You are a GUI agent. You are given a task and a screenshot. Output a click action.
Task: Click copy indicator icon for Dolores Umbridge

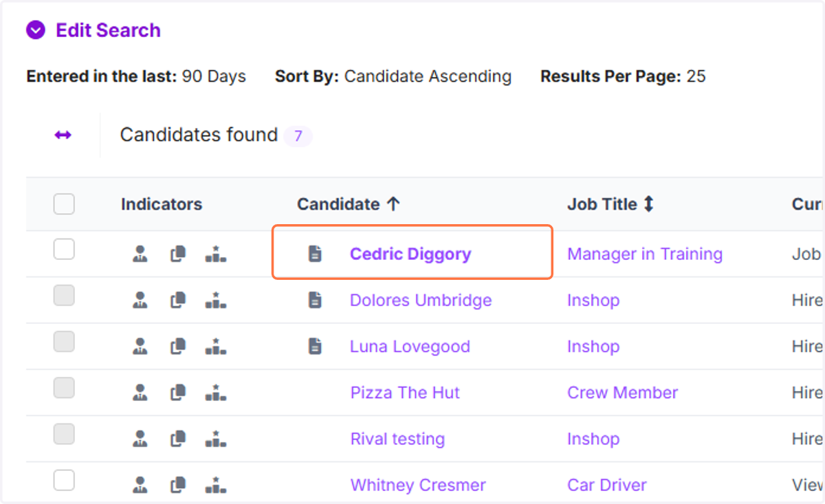tap(178, 300)
